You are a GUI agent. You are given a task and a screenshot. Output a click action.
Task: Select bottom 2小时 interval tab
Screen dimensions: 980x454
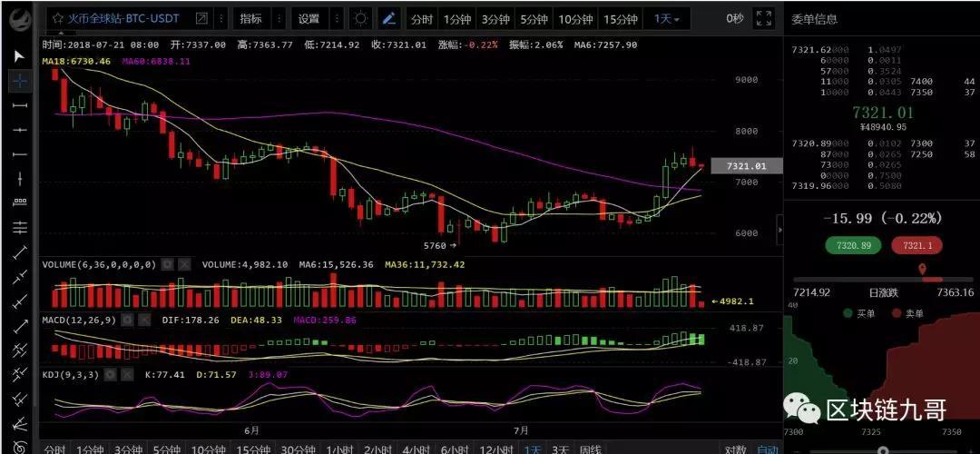coord(378,449)
